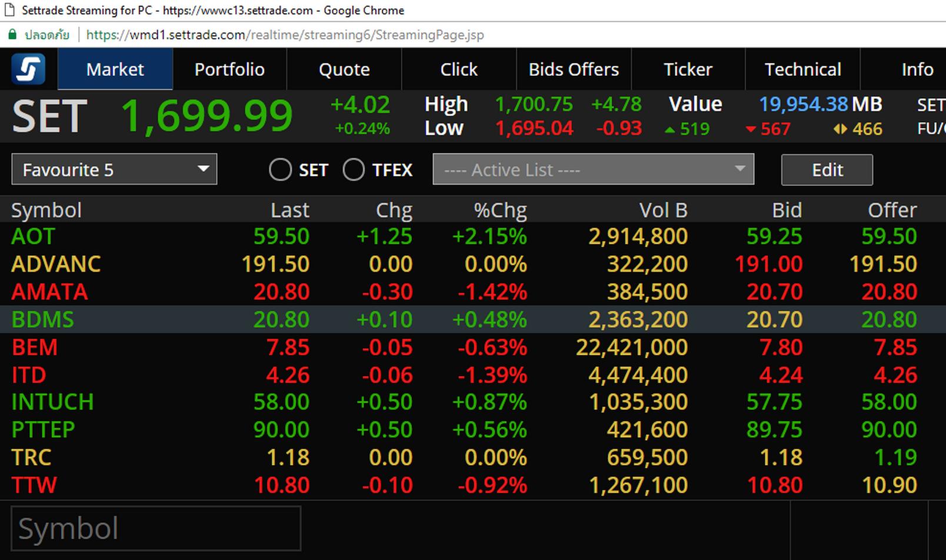Select the BDMS symbol

coord(42,319)
